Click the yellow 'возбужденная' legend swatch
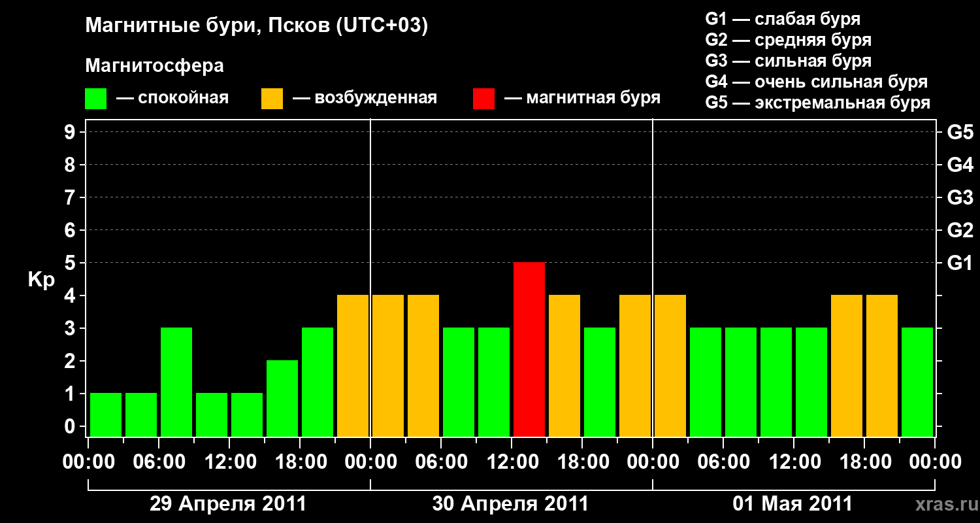Image resolution: width=980 pixels, height=523 pixels. [x=272, y=99]
